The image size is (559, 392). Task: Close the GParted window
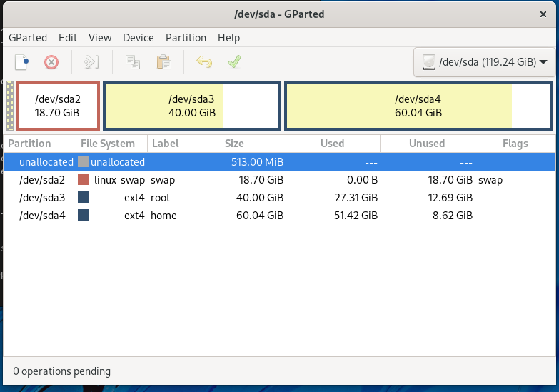543,14
